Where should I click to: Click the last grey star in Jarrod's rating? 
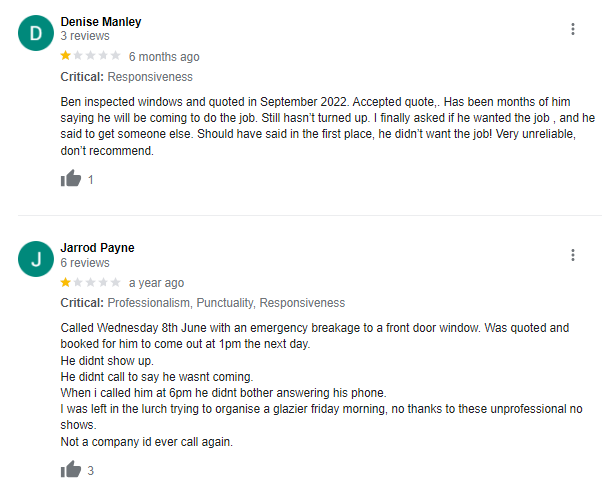point(116,282)
